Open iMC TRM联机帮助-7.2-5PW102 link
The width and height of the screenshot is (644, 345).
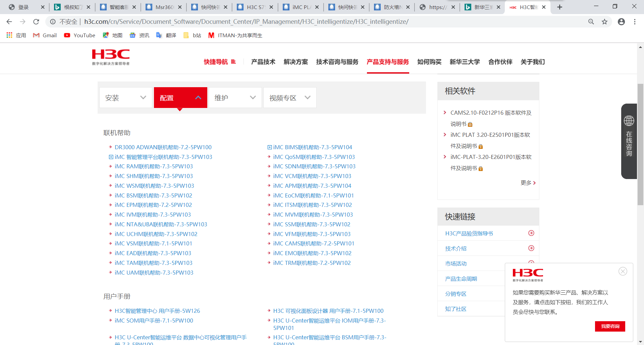coord(312,263)
